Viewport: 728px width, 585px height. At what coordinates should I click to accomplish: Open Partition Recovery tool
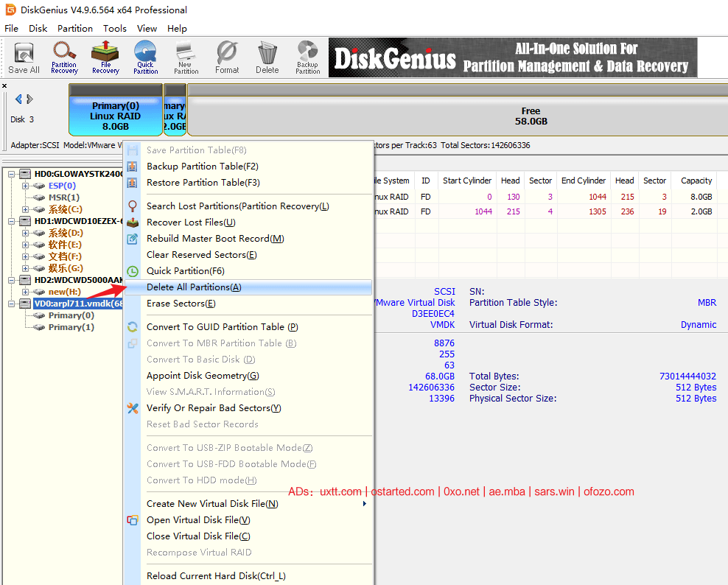click(64, 58)
